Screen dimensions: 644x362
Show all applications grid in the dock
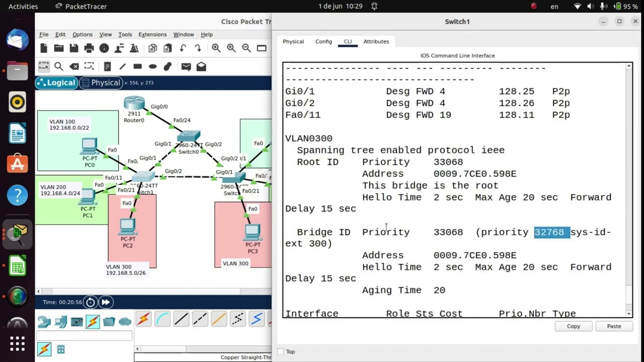point(17,344)
